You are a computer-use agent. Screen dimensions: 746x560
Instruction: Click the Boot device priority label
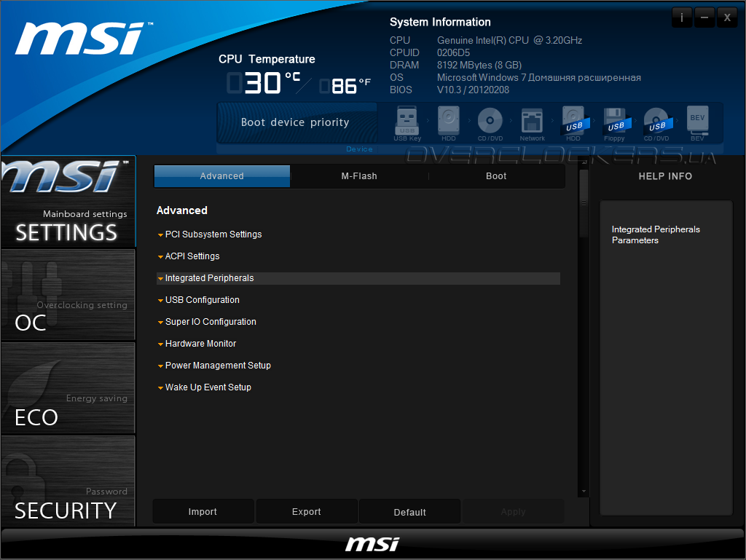pos(295,122)
